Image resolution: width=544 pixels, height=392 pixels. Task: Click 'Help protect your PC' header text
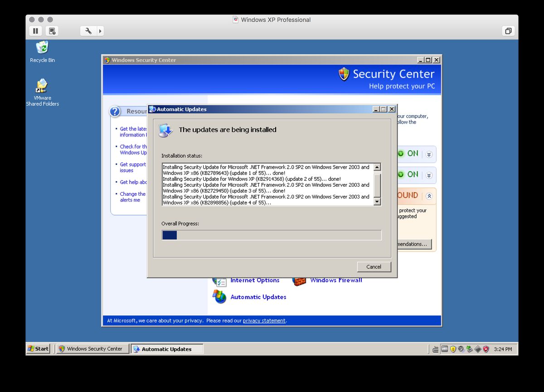click(x=402, y=86)
